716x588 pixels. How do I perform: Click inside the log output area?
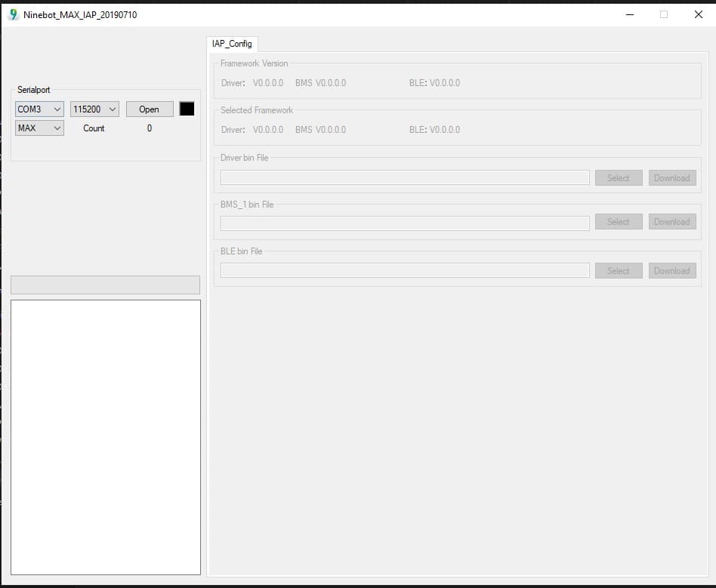point(105,438)
